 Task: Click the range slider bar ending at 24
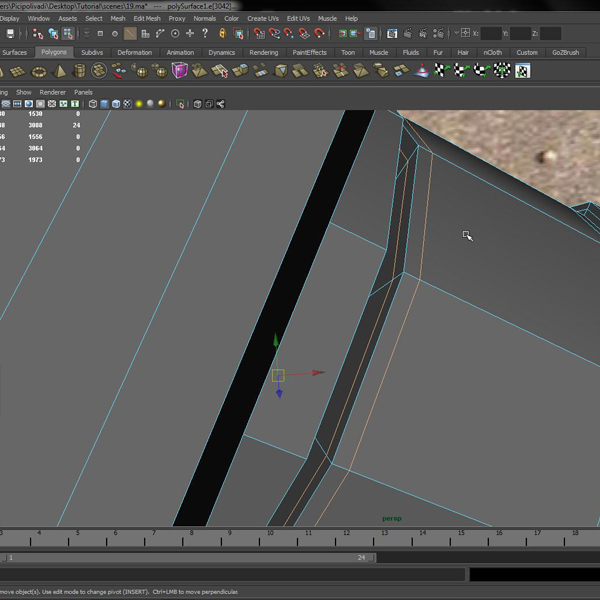pyautogui.click(x=188, y=558)
